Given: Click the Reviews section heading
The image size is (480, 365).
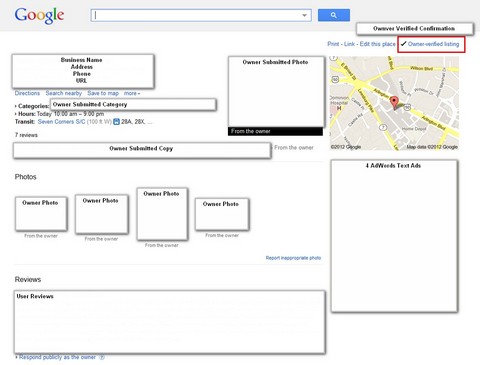Looking at the screenshot, I should 28,280.
